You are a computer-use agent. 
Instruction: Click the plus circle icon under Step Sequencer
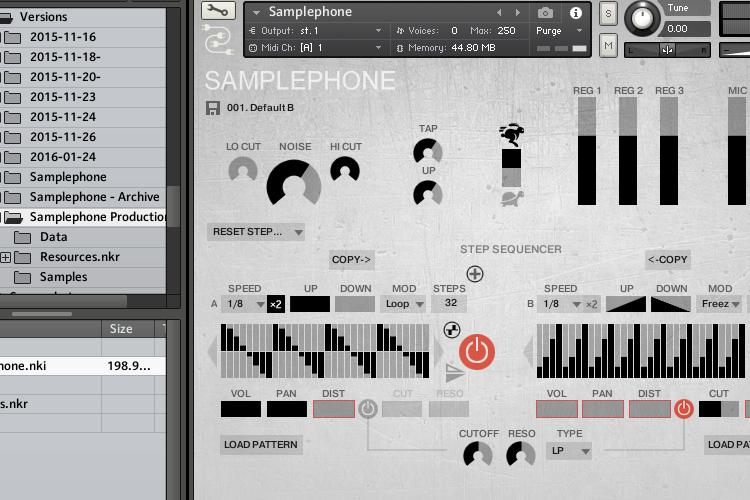pos(474,274)
